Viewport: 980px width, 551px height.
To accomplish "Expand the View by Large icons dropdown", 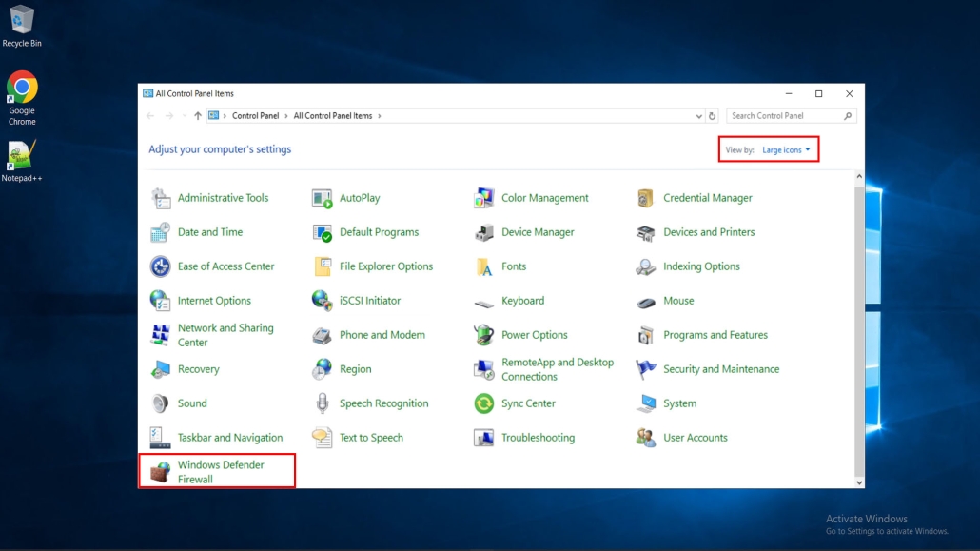I will tap(786, 150).
